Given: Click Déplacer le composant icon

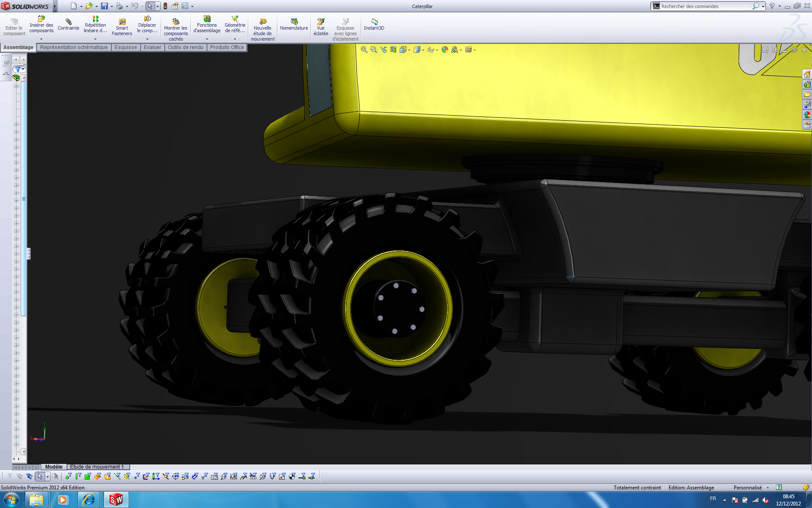Looking at the screenshot, I should (x=147, y=19).
